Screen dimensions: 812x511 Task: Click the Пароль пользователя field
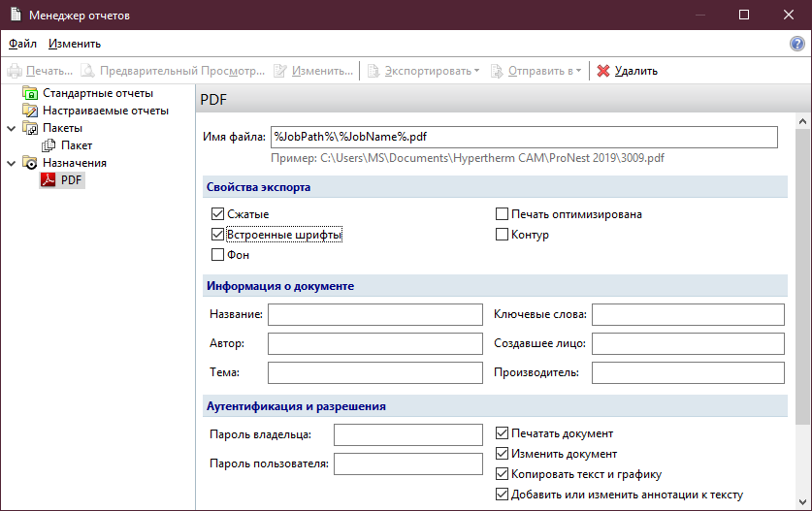[x=408, y=463]
